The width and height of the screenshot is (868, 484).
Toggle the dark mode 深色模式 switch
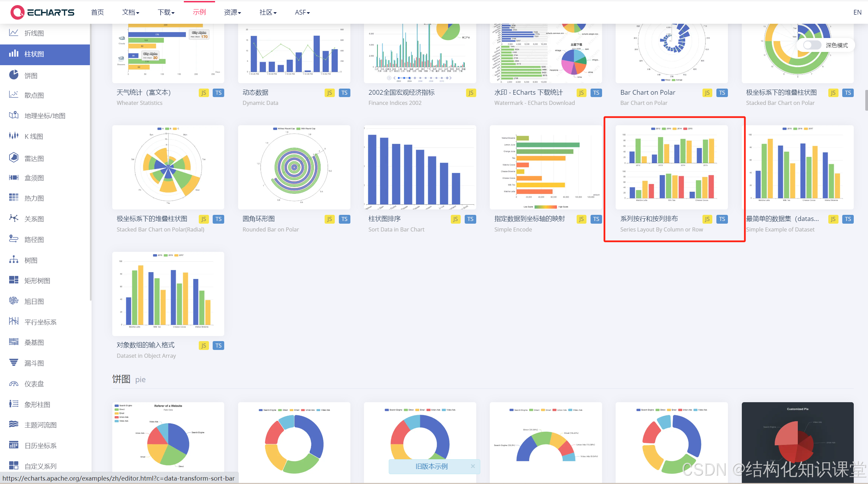click(x=812, y=45)
